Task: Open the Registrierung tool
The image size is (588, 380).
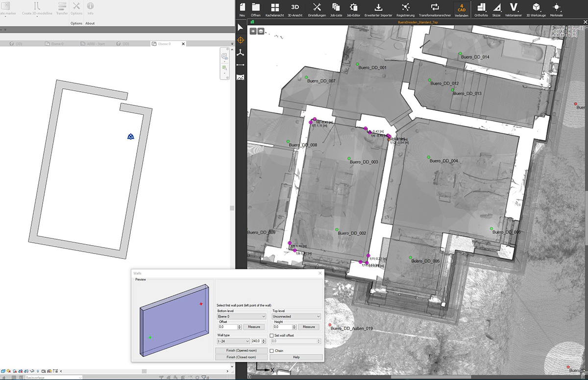Action: (x=406, y=8)
